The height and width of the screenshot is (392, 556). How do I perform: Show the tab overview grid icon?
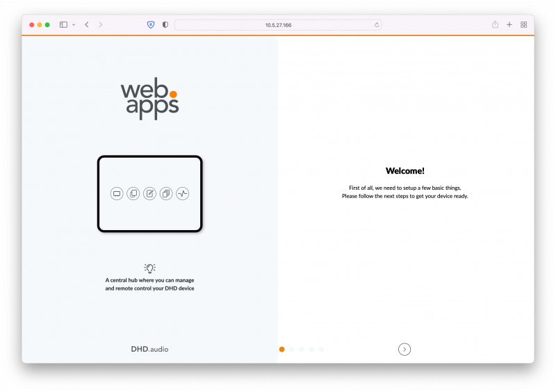point(524,24)
